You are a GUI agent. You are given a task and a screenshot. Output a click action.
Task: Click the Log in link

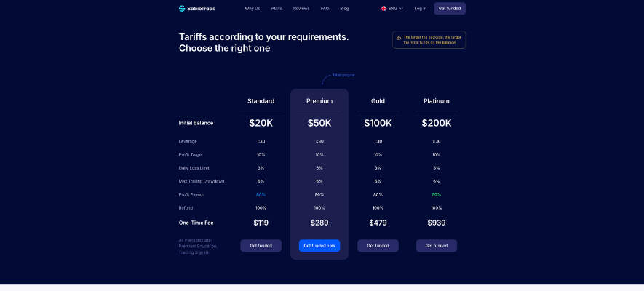[420, 8]
